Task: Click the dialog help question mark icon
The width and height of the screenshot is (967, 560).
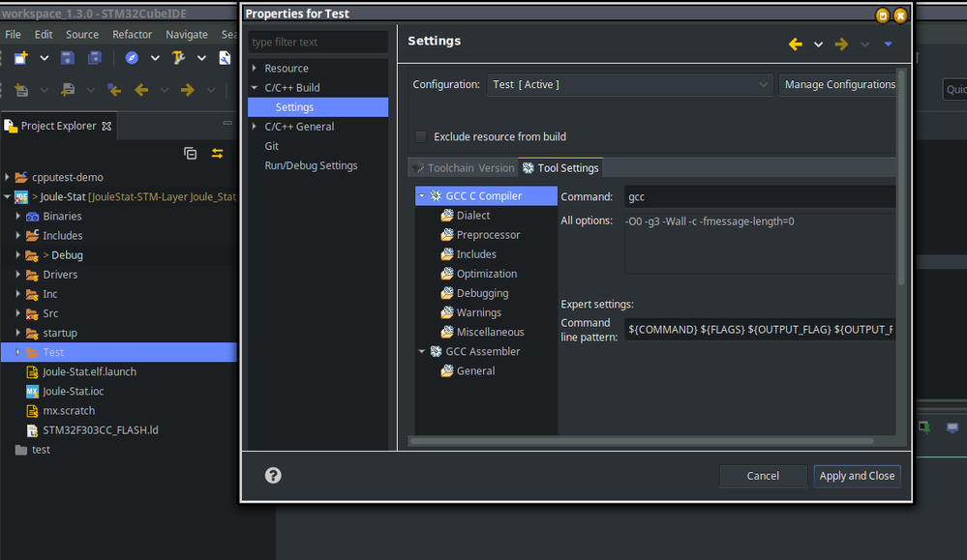Action: tap(273, 475)
